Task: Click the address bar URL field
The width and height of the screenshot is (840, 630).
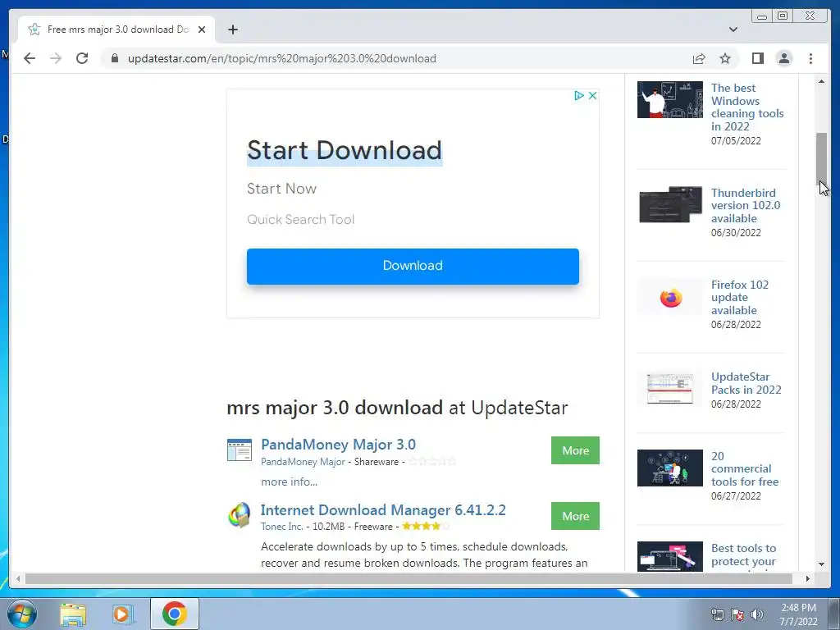Action: (x=396, y=58)
